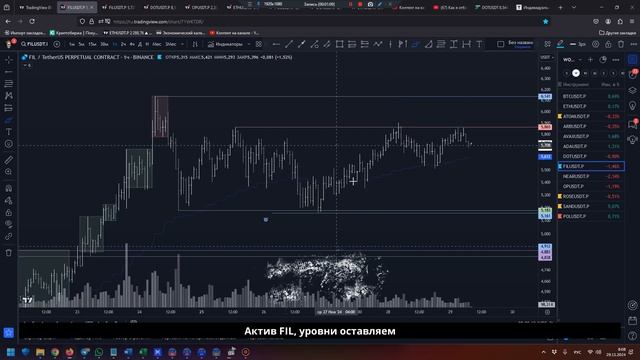Image resolution: width=640 pixels, height=360 pixels.
Task: Switch to the DOTUSDT.P browser tab
Action: 160,7
